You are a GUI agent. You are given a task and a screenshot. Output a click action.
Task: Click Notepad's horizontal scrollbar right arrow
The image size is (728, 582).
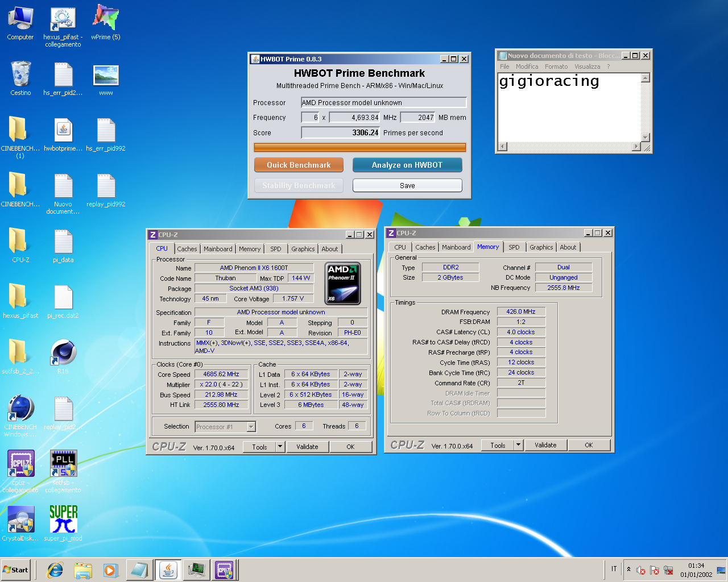636,147
